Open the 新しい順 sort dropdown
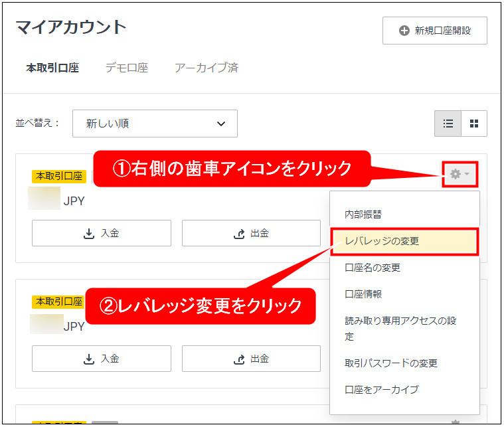The image size is (504, 427). point(155,124)
